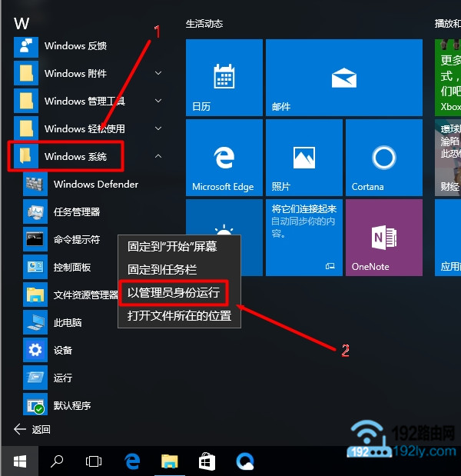Open the 默认程序 icon
This screenshot has height=476, width=461.
pyautogui.click(x=35, y=404)
